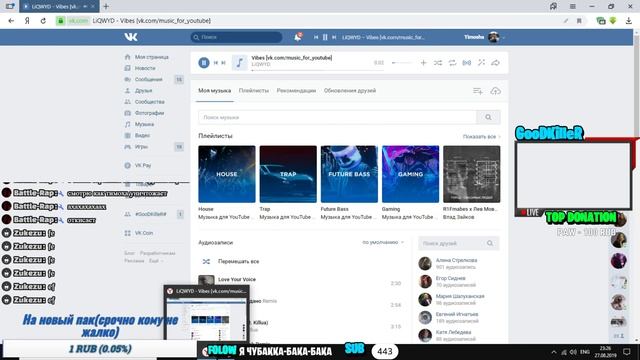The height and width of the screenshot is (360, 640).
Task: Switch to Плейлисты tab
Action: coord(254,91)
